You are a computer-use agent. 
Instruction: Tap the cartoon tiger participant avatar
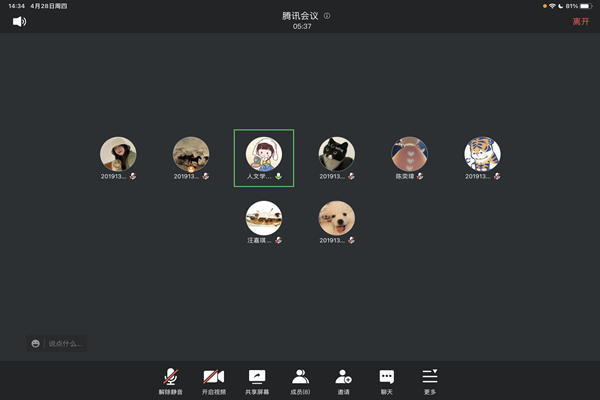pos(482,154)
